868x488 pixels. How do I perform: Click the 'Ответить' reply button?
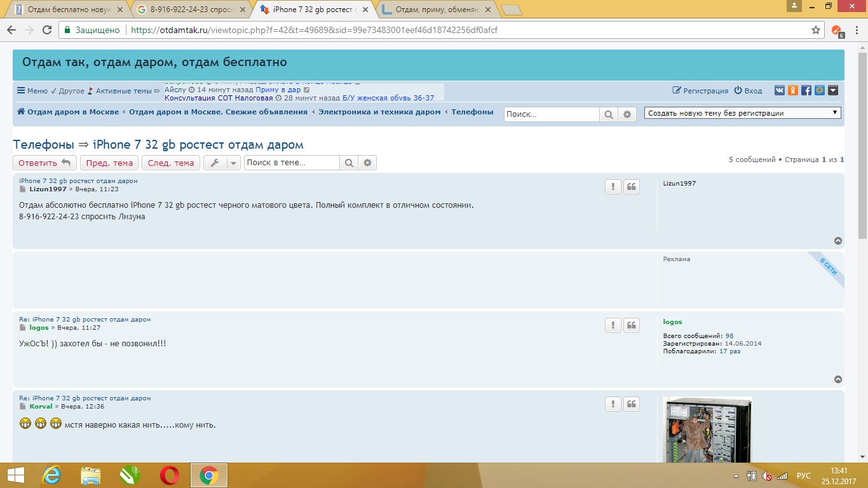coord(44,163)
